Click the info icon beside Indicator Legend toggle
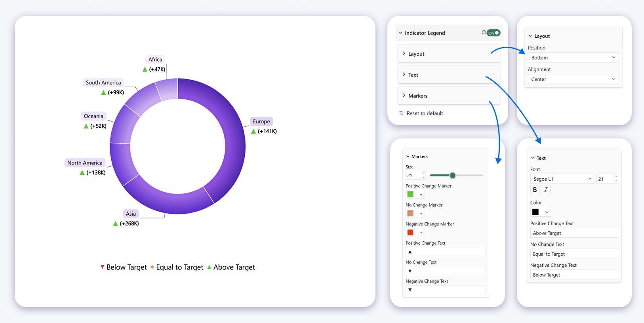Screen dimensions: 644x323 pyautogui.click(x=484, y=32)
